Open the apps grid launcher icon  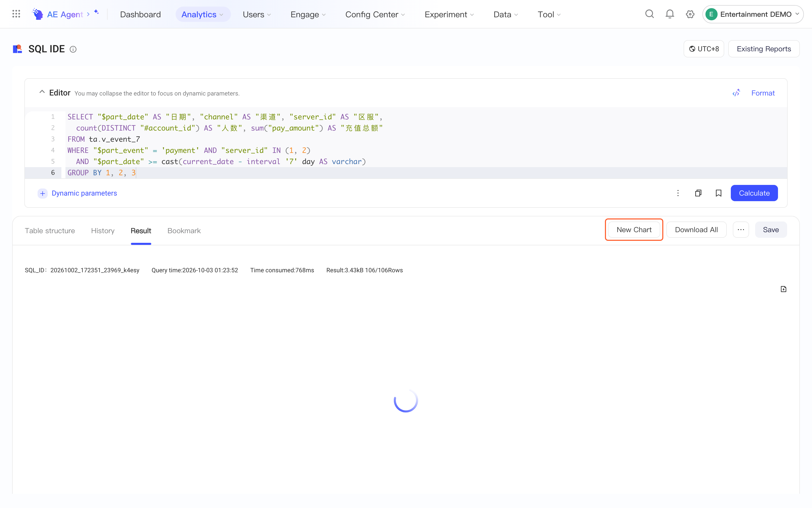coord(16,14)
